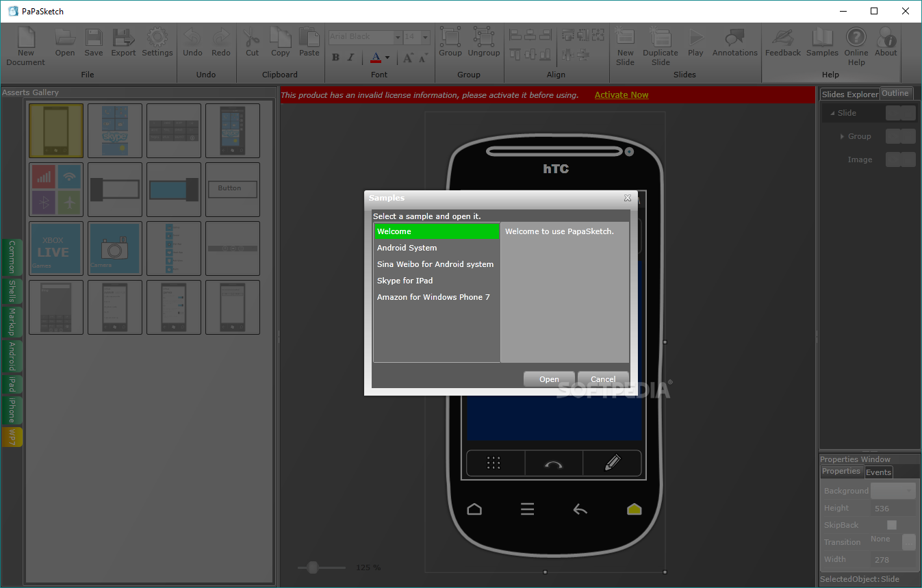Select the Camera tile thumbnail in gallery

pos(114,248)
